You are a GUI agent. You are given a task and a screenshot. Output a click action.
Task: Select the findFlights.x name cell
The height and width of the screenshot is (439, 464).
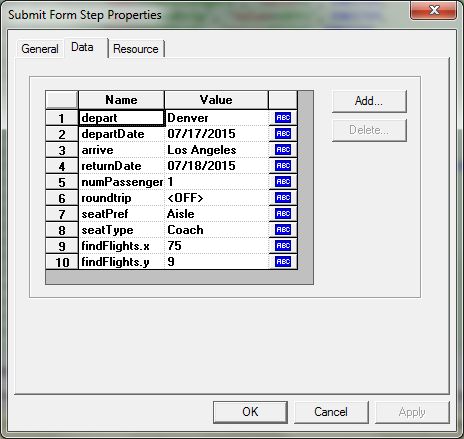122,246
